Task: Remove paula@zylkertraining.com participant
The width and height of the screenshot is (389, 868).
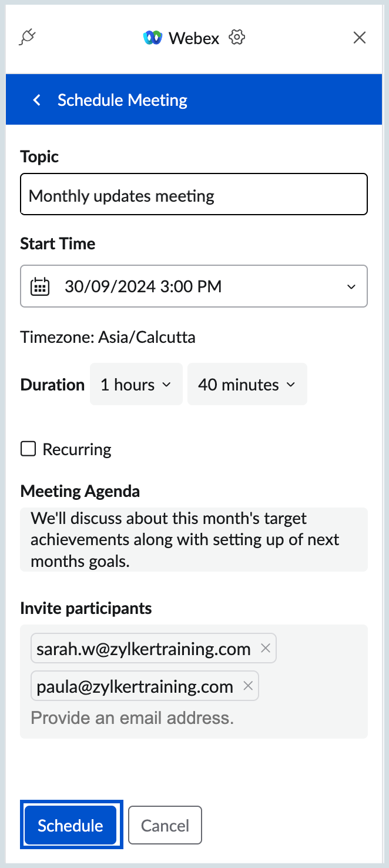Action: click(248, 686)
